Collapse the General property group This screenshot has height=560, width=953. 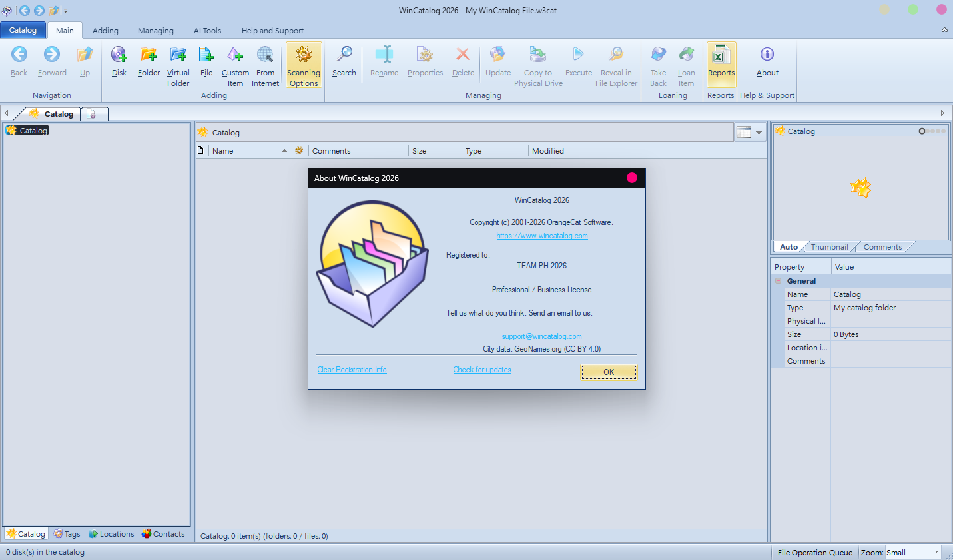coord(778,281)
